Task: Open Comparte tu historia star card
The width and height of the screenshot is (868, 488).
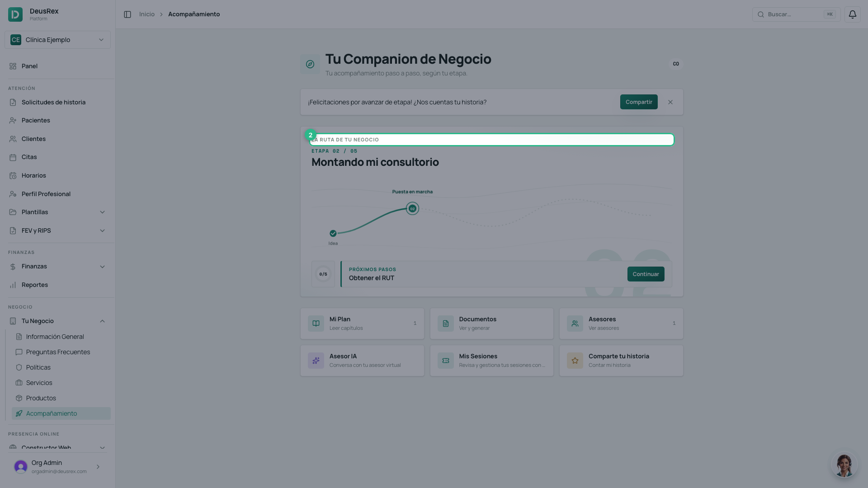Action: 621,361
